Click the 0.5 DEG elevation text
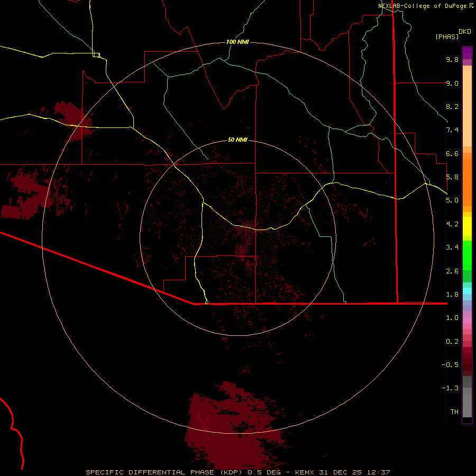Image resolution: width=476 pixels, height=476 pixels. click(264, 472)
